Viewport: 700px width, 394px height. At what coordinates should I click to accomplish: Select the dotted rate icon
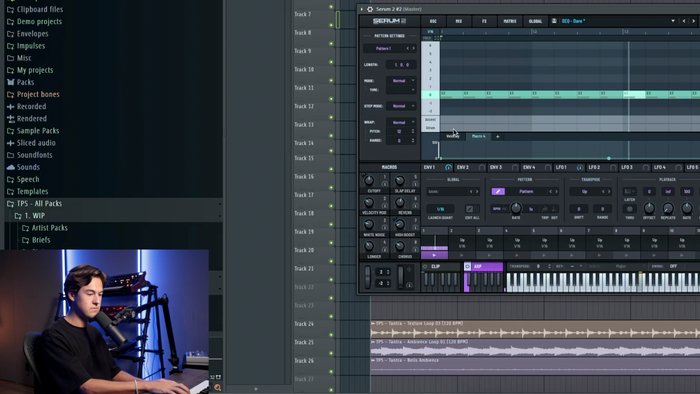[x=554, y=209]
